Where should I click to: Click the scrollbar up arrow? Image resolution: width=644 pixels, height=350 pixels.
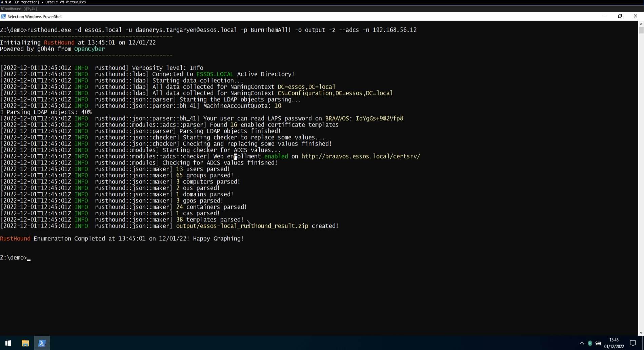(641, 24)
